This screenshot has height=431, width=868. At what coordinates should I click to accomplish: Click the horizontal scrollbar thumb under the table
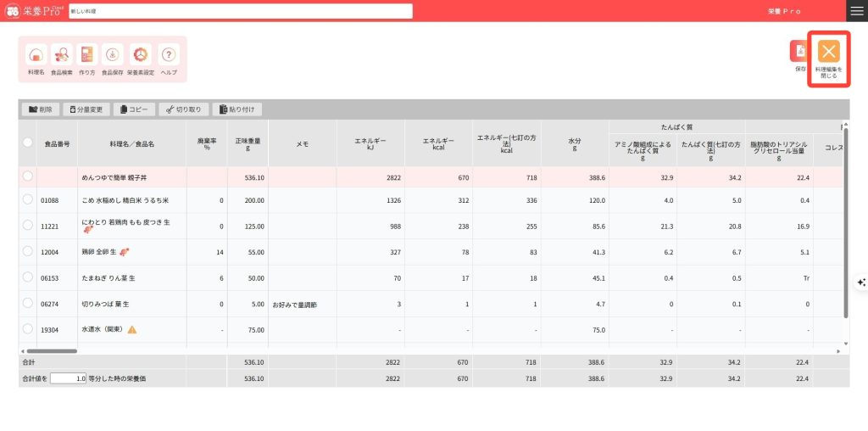(x=52, y=351)
